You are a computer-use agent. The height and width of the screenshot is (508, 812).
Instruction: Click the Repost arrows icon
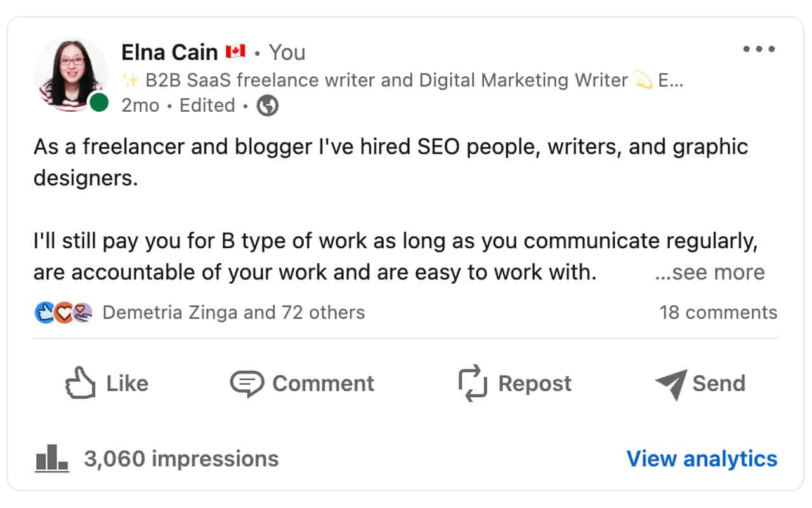tap(472, 383)
